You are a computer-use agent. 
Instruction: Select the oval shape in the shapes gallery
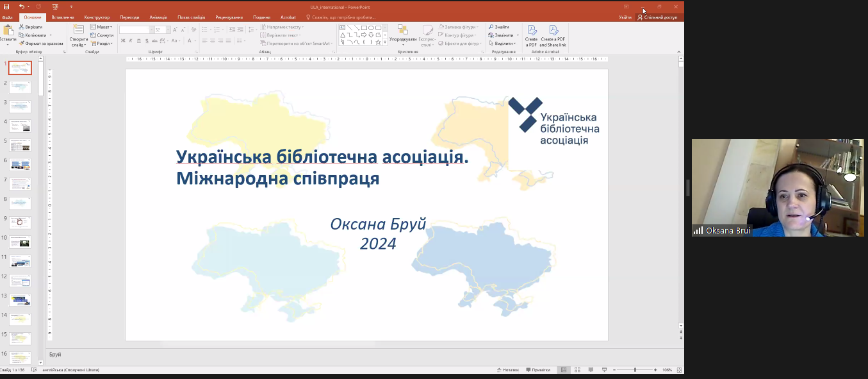372,28
